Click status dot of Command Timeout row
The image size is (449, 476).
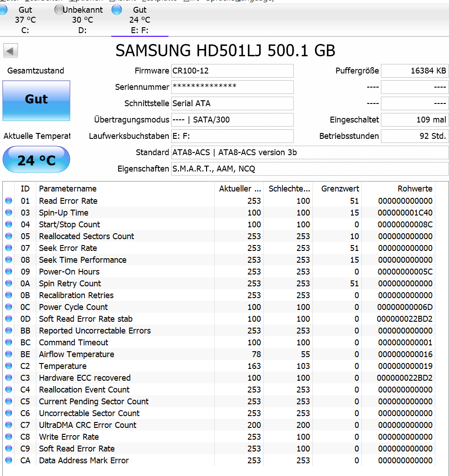[x=9, y=342]
